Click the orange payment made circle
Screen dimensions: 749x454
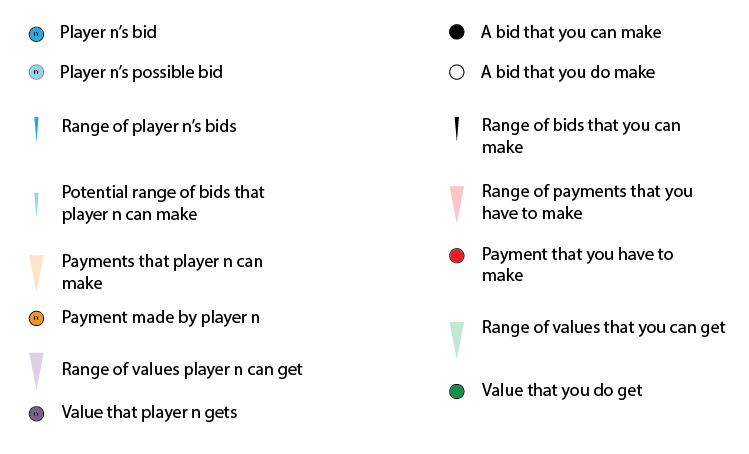click(36, 318)
